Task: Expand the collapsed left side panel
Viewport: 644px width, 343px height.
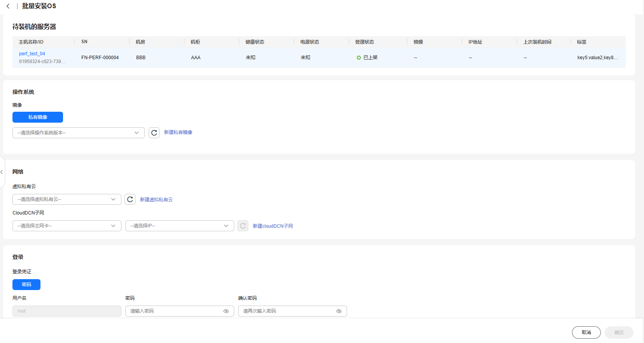Action: pyautogui.click(x=2, y=172)
